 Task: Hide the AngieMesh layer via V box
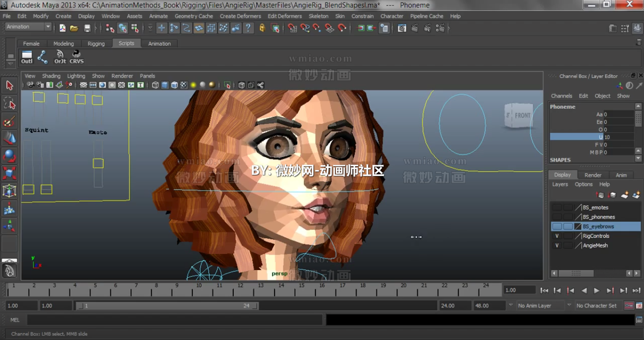pos(557,245)
